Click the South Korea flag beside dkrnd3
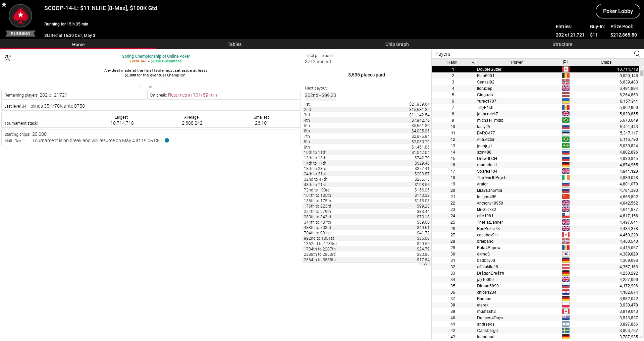The image size is (644, 341). (566, 254)
